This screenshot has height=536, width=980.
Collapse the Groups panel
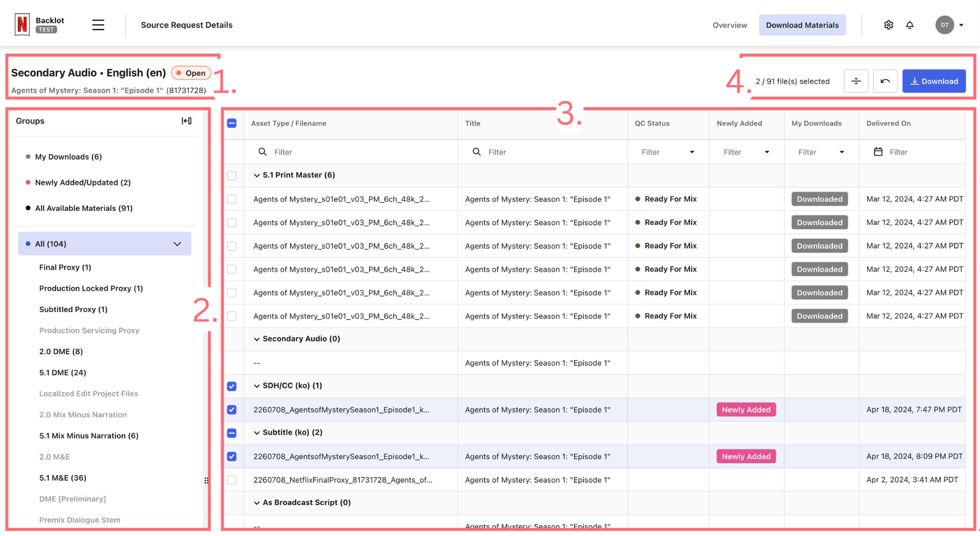click(187, 121)
